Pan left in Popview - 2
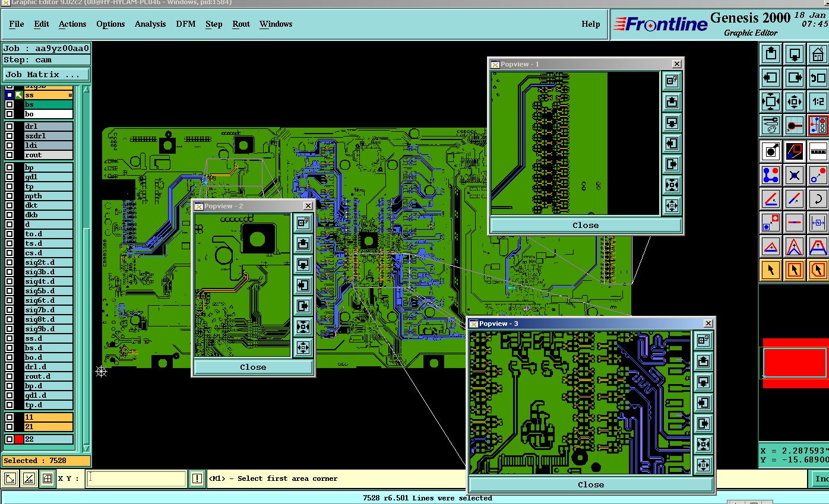This screenshot has height=504, width=829. (x=303, y=285)
